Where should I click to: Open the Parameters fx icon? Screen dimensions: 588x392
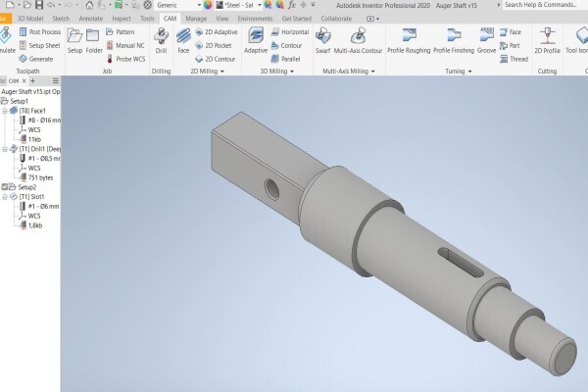point(292,5)
